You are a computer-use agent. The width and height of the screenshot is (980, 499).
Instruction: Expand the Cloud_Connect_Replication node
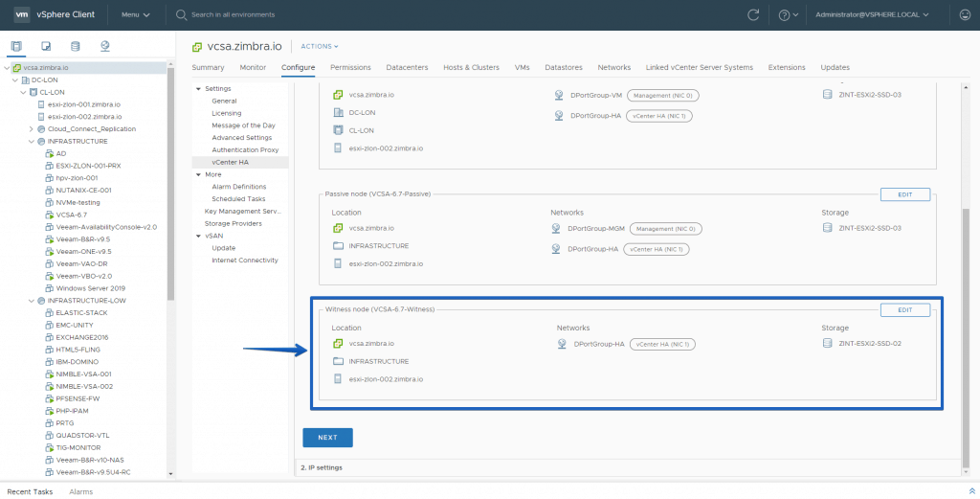(32, 128)
